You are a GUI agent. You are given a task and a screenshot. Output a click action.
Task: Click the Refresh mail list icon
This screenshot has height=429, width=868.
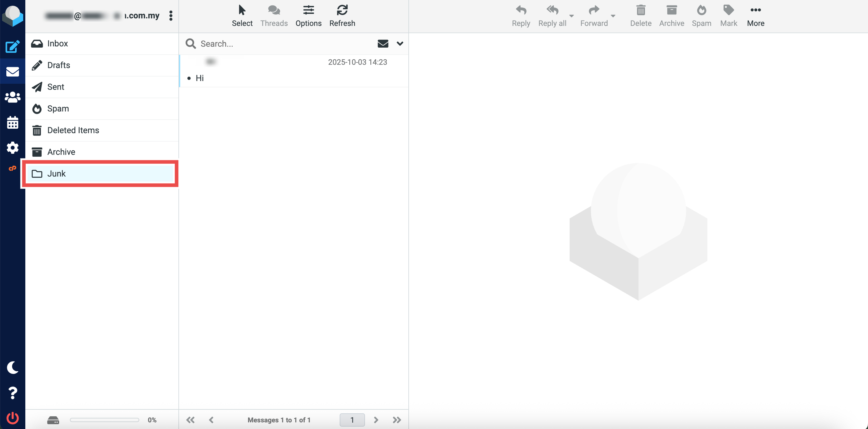click(x=342, y=15)
